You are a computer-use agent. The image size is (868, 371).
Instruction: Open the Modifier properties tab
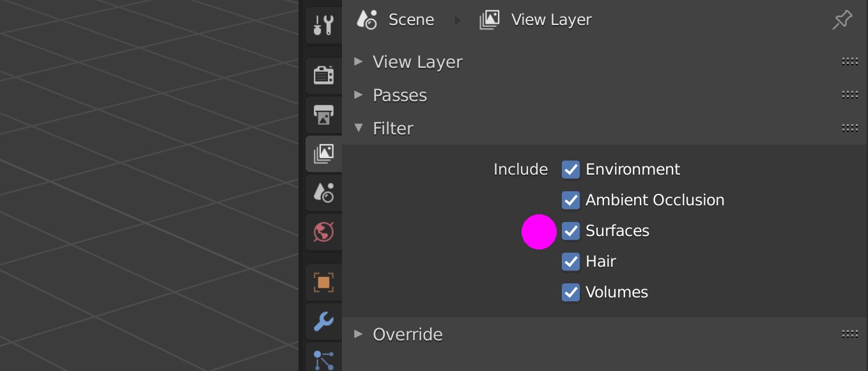point(323,322)
